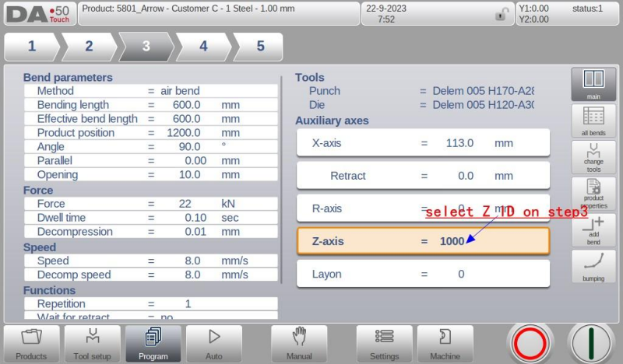Image resolution: width=623 pixels, height=364 pixels.
Task: Open the Settings menu
Action: [384, 343]
